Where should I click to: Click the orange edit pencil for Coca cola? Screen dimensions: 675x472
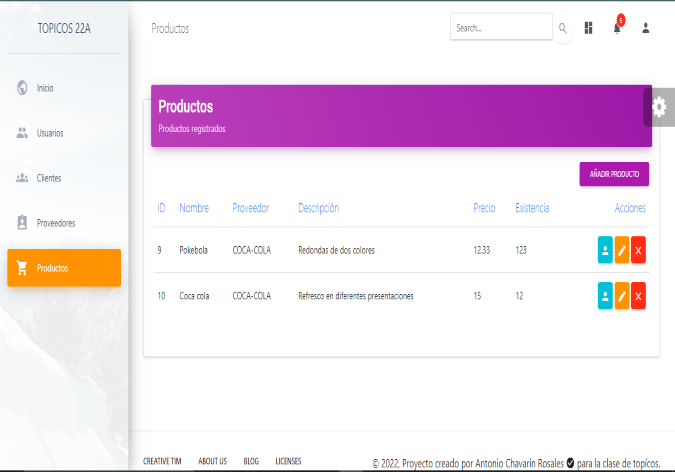pyautogui.click(x=622, y=296)
